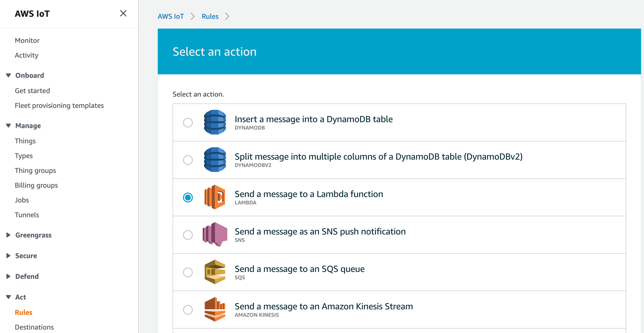Click the DynamoDBv2 split message icon
The height and width of the screenshot is (333, 644).
[x=215, y=160]
